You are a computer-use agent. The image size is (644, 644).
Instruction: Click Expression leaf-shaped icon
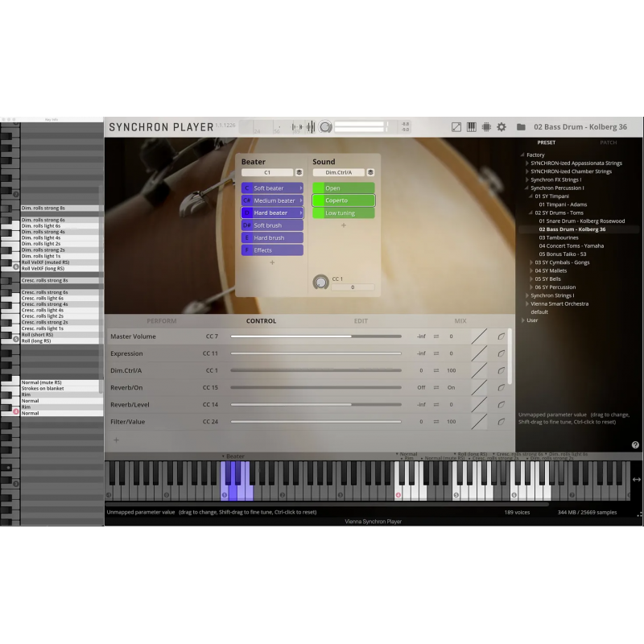[x=501, y=353]
